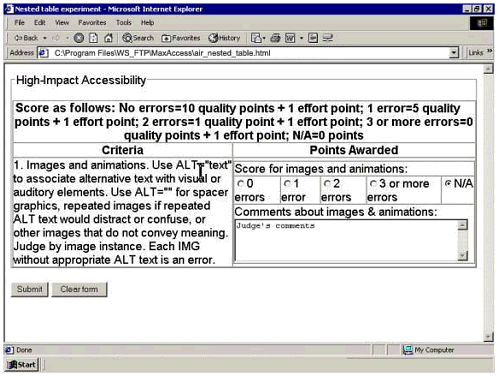Click the status bar Done page icon

click(9, 350)
